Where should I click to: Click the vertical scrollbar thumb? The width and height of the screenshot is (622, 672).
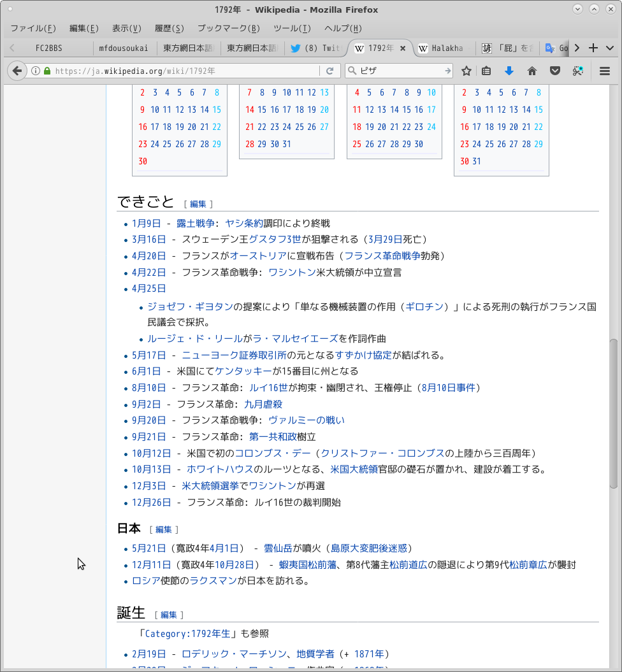(614, 413)
